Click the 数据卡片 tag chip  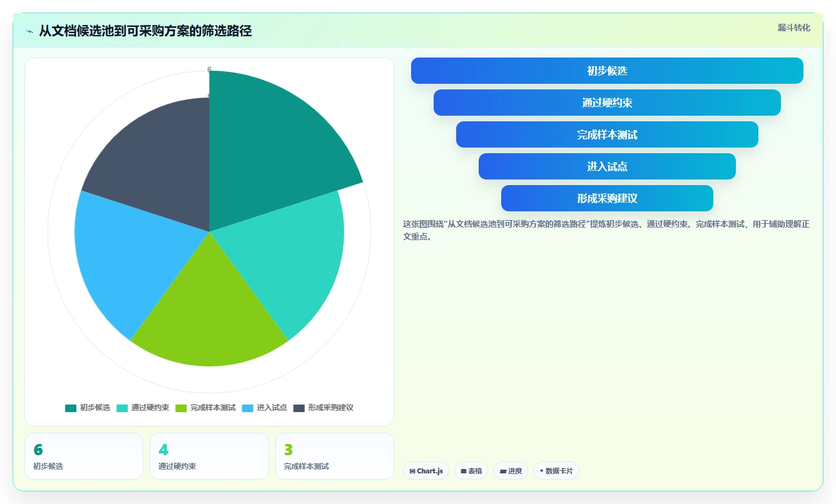pos(556,471)
